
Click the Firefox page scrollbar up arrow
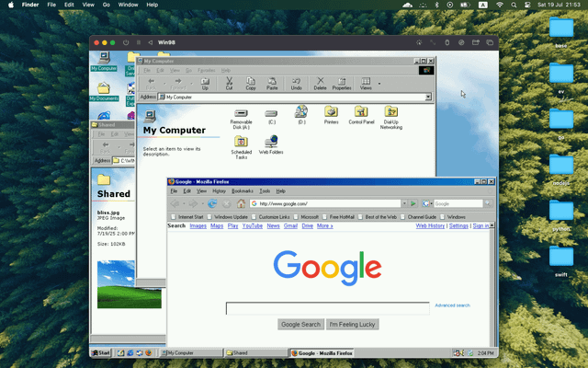492,225
